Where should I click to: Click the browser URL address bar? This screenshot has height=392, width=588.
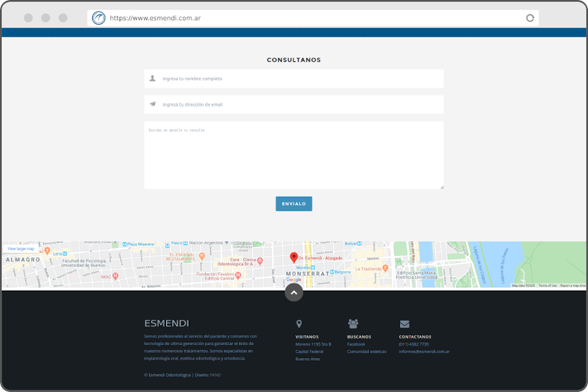pos(314,18)
